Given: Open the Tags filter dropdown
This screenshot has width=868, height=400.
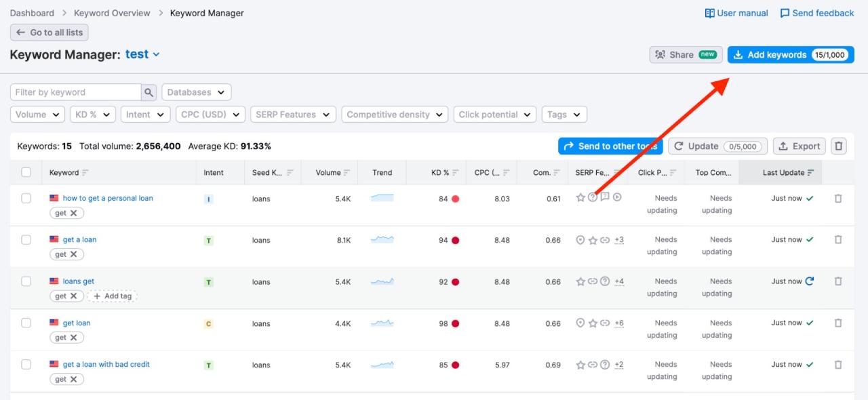Looking at the screenshot, I should (x=564, y=115).
